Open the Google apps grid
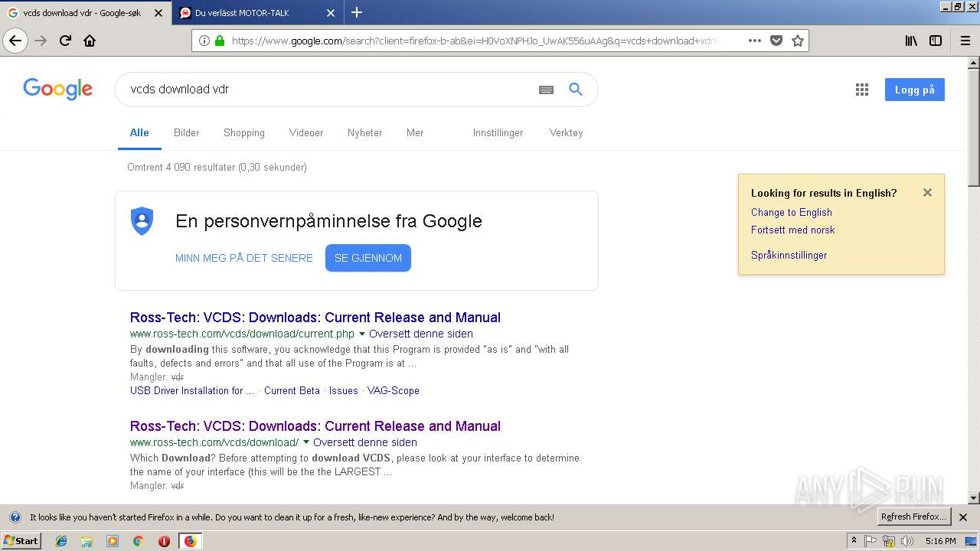 (862, 90)
